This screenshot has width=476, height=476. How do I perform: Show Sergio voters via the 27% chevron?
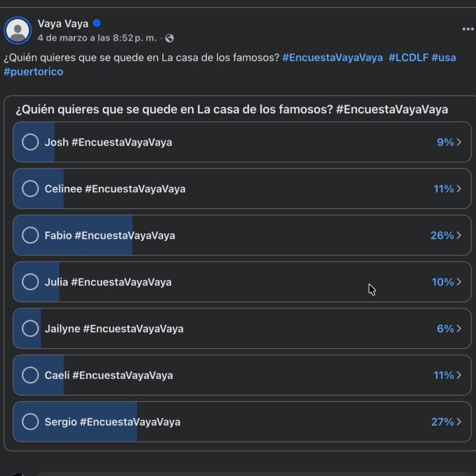(x=459, y=422)
